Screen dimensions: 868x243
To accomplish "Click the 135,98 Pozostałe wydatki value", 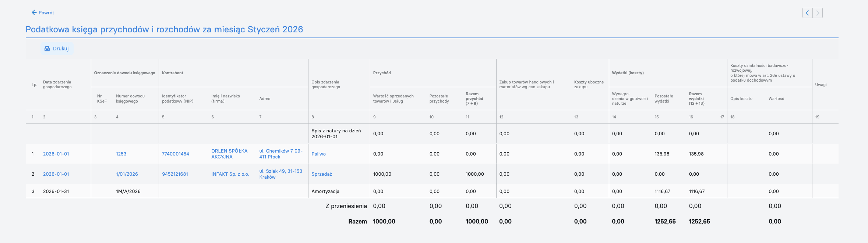I will [662, 154].
